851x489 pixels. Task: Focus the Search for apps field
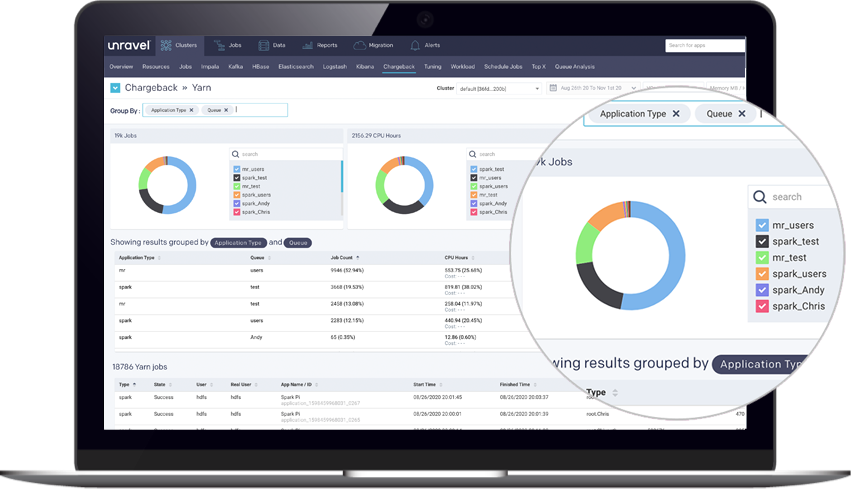pyautogui.click(x=705, y=46)
